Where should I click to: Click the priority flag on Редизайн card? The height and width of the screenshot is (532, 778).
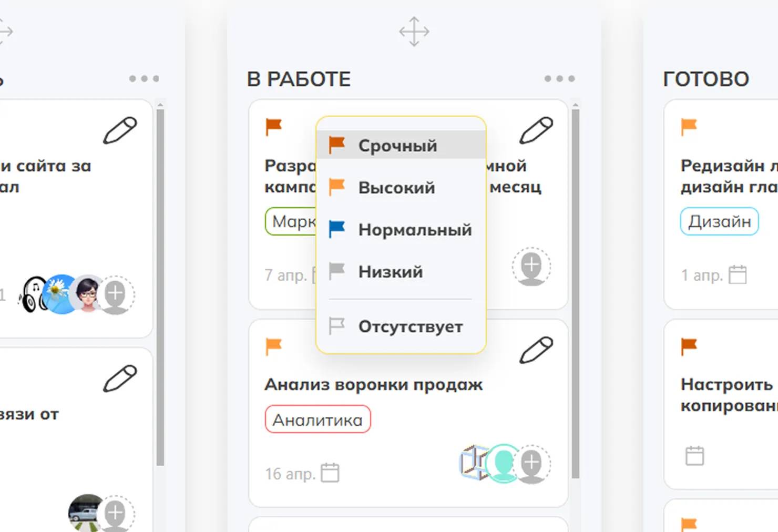point(689,126)
